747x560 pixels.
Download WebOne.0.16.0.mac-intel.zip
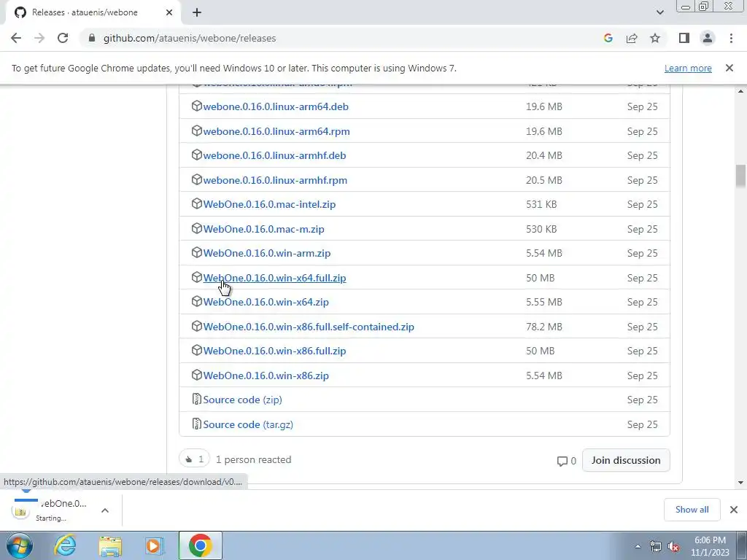coord(269,204)
